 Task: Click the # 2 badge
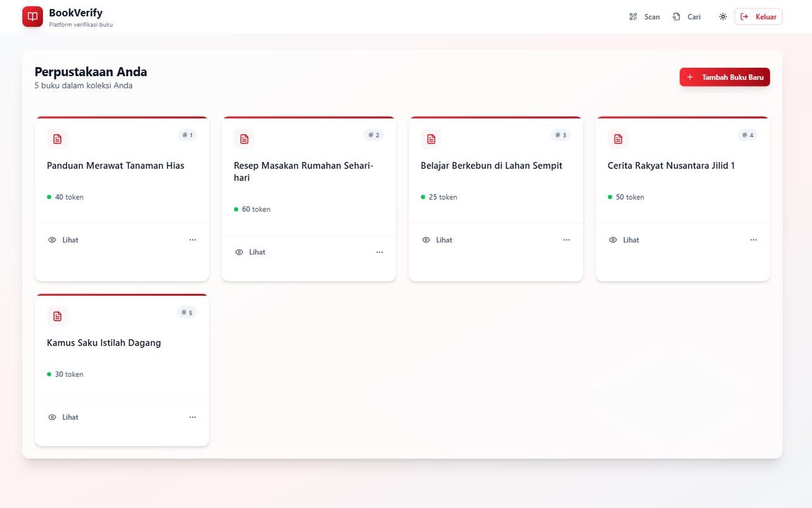374,135
